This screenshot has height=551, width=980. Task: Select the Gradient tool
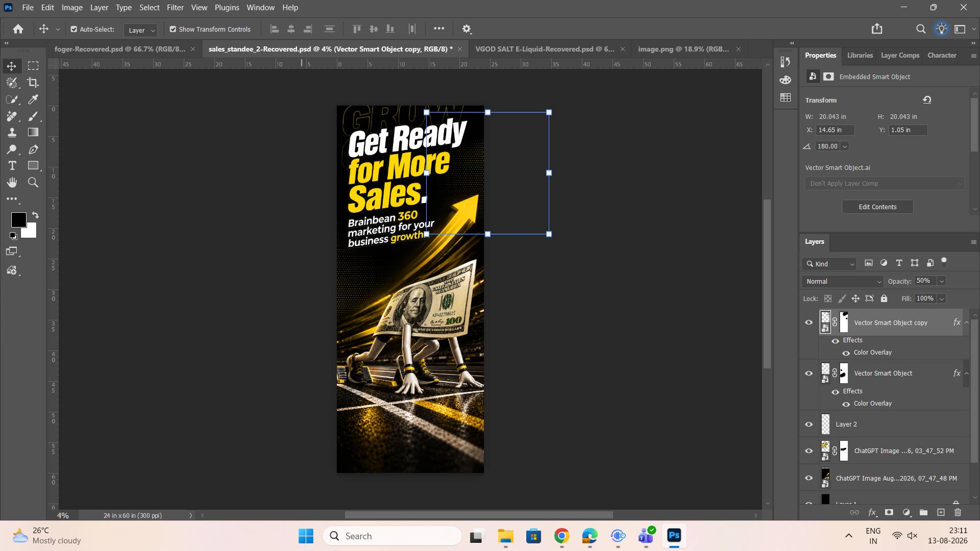pyautogui.click(x=33, y=133)
